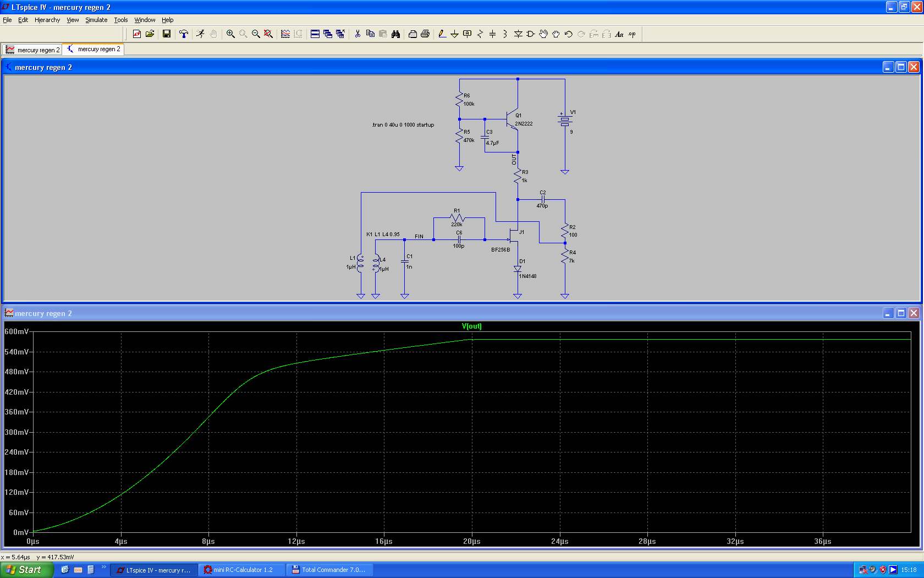Switch to the waveform tab mercury regen 2
Screen dimensions: 924x578
point(32,50)
